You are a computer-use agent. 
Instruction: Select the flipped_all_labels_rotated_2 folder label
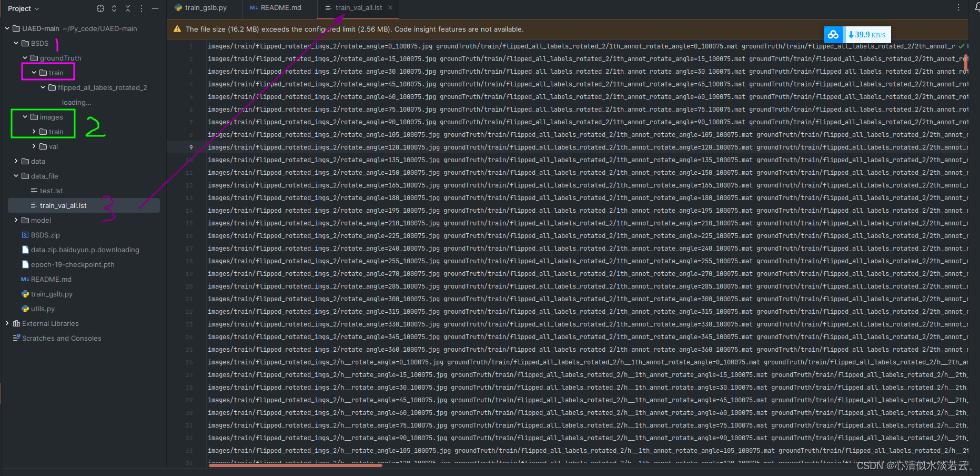pyautogui.click(x=103, y=87)
